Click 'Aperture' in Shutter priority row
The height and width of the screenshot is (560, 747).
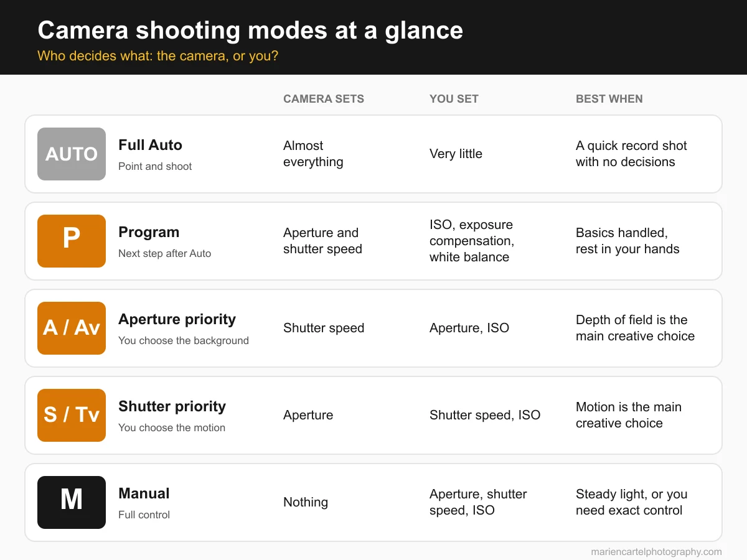[x=308, y=415]
